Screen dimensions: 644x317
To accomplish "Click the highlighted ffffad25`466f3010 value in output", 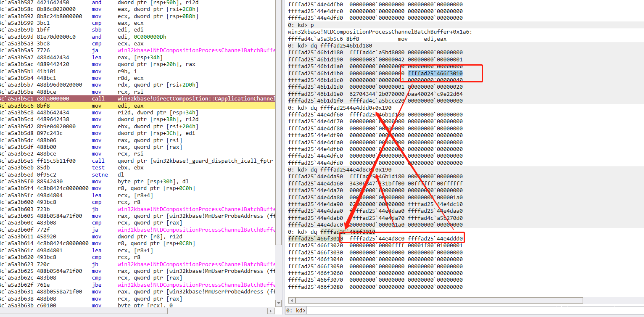I will pyautogui.click(x=435, y=73).
